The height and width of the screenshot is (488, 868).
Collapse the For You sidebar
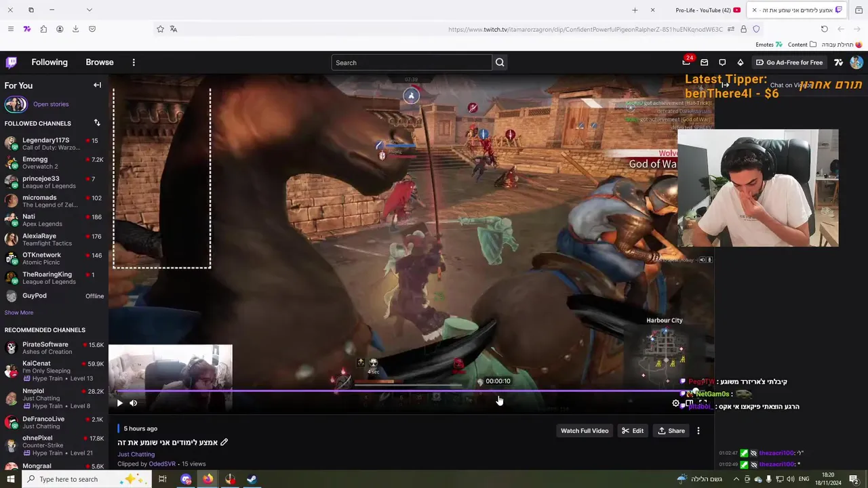tap(97, 85)
